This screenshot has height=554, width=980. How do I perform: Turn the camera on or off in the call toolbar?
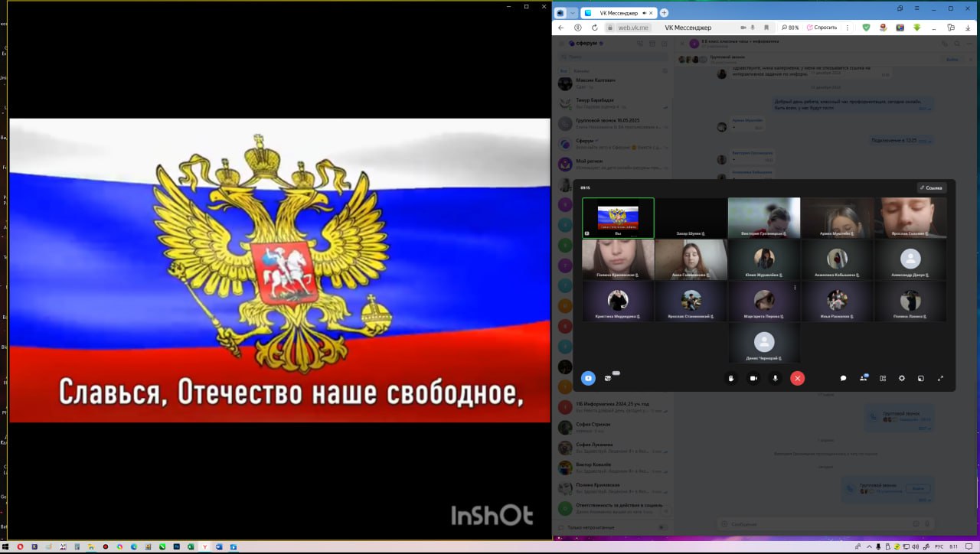tap(753, 378)
